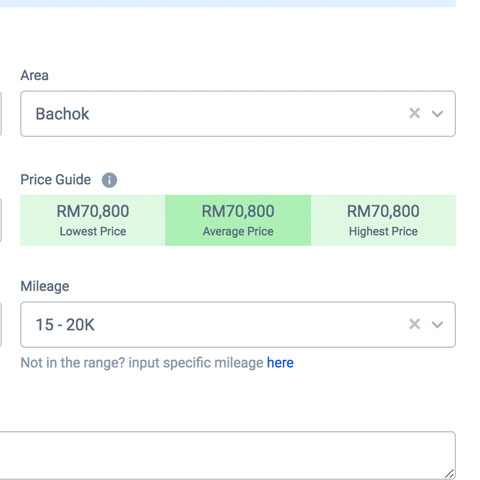Clear the selected Bachok area value
This screenshot has width=480, height=480.
tap(414, 113)
